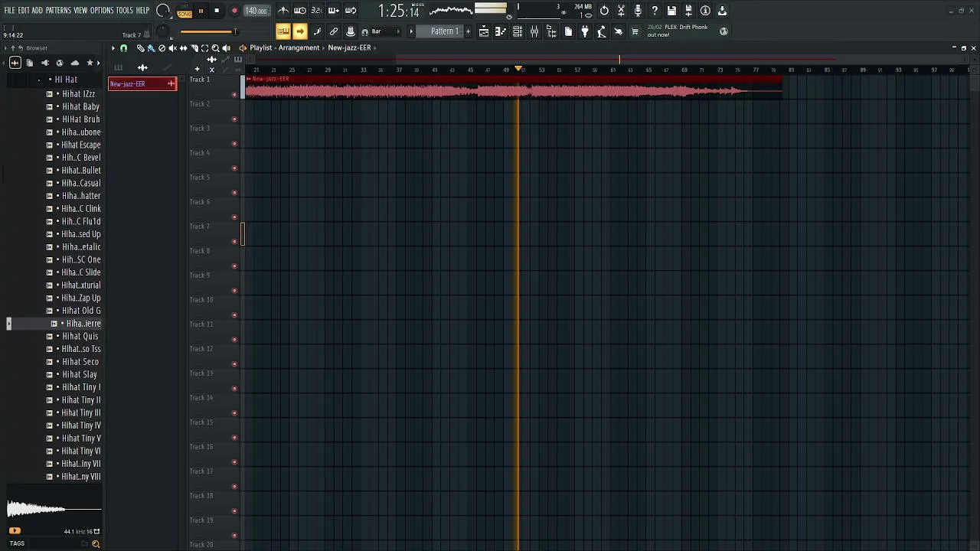Click the microphone recording one-click icon
The height and width of the screenshot is (551, 980).
[638, 11]
